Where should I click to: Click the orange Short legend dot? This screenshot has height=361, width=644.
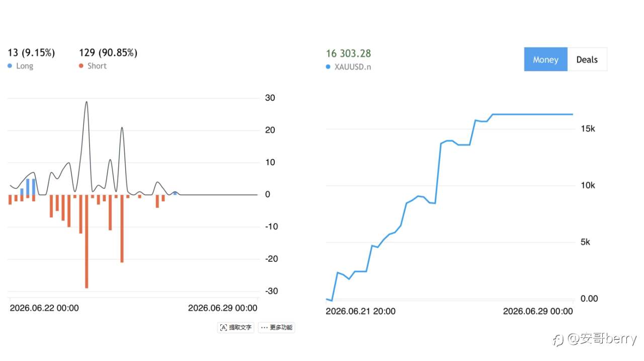click(x=81, y=66)
